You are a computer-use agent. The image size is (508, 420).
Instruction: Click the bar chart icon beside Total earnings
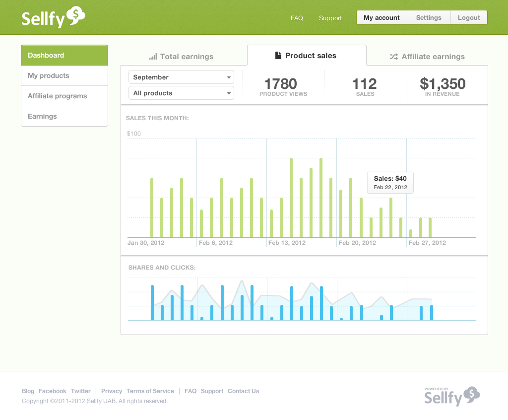pyautogui.click(x=153, y=56)
